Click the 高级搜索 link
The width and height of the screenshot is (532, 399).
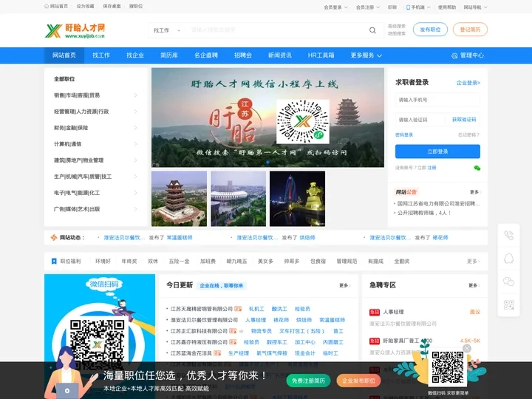[x=397, y=26]
